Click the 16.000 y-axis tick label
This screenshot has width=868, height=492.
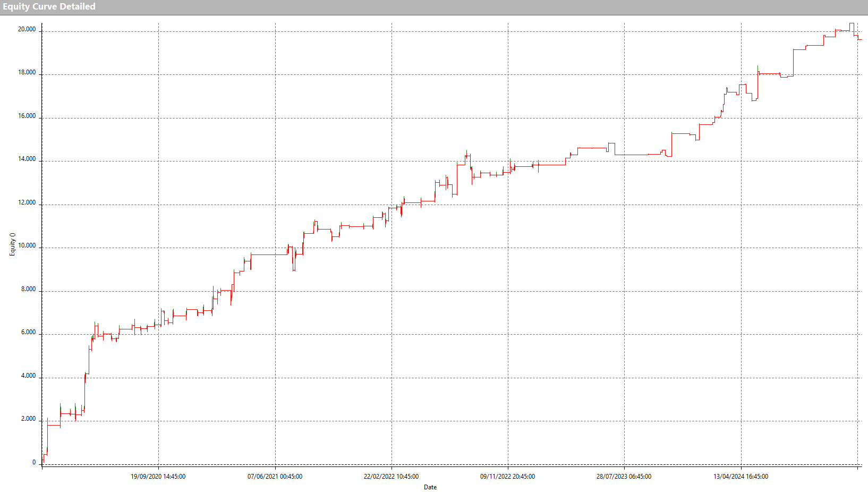[x=27, y=116]
